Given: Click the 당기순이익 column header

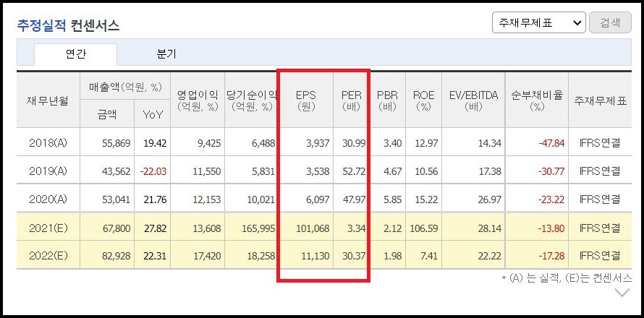Looking at the screenshot, I should coord(251,101).
